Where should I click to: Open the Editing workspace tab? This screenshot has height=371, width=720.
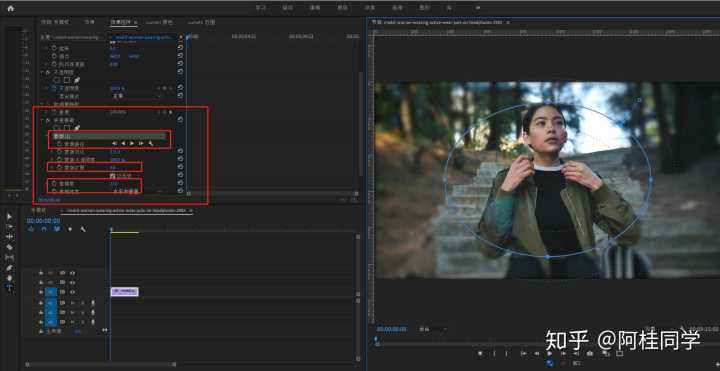tap(315, 8)
